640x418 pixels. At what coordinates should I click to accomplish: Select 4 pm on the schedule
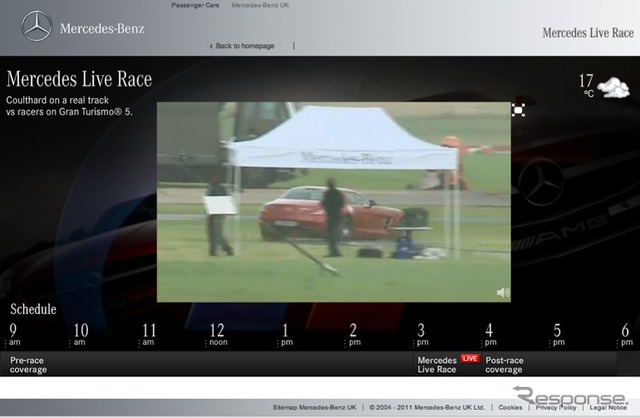490,334
